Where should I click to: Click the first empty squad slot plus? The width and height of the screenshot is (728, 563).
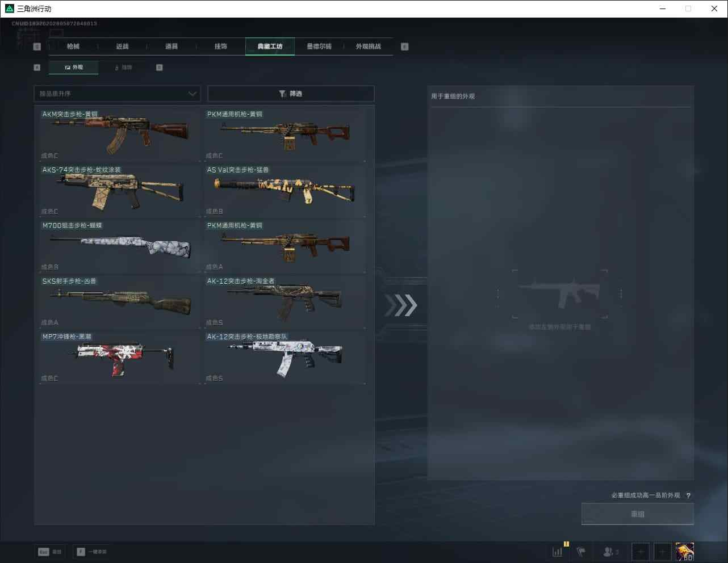pos(640,552)
